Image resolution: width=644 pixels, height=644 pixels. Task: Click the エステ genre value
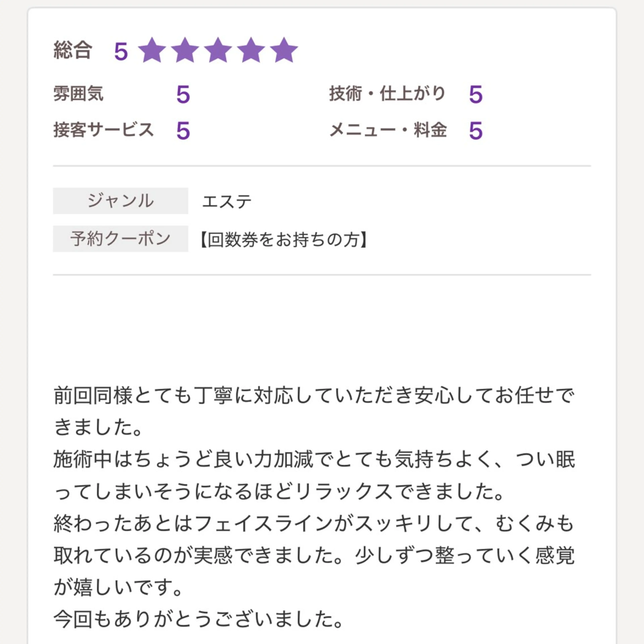(x=227, y=202)
